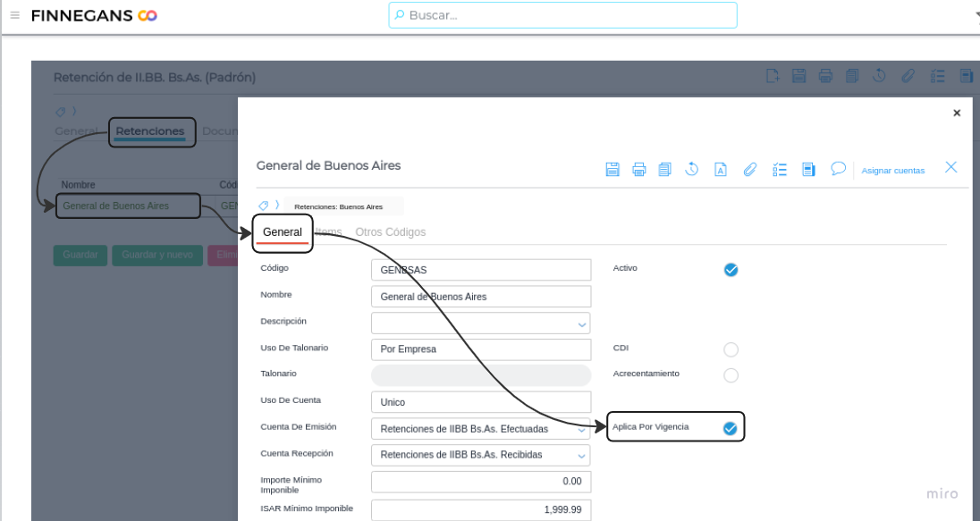The image size is (980, 521).
Task: Click the paperclip attachments icon
Action: click(x=750, y=169)
